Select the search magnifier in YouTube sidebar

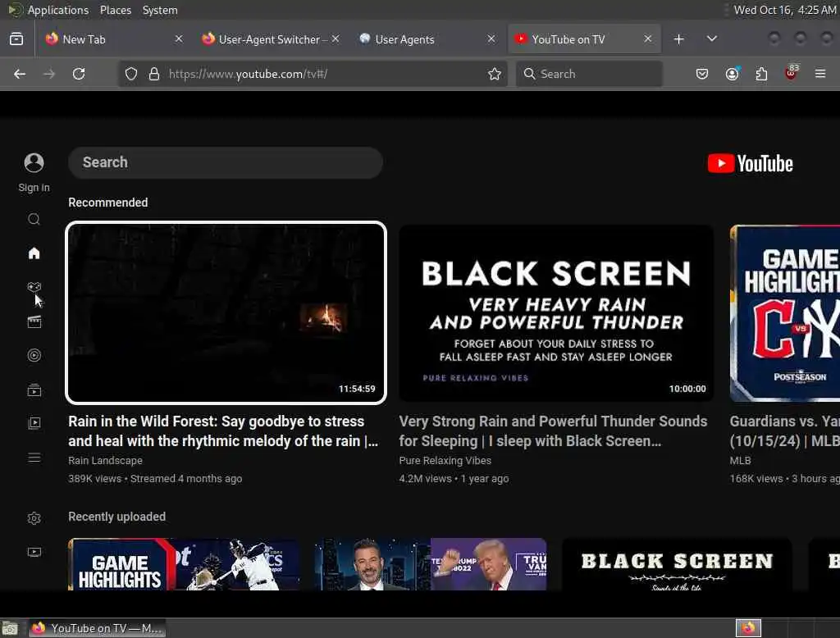coord(34,219)
